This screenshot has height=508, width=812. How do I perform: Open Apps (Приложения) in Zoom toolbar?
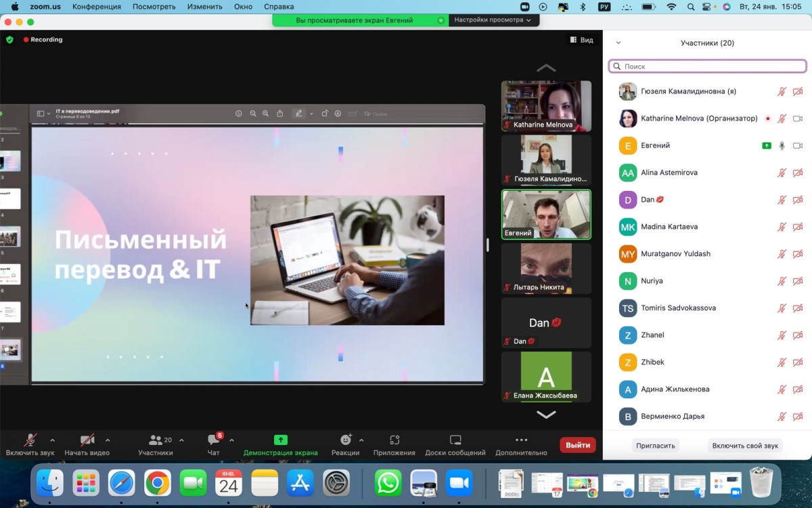[394, 440]
